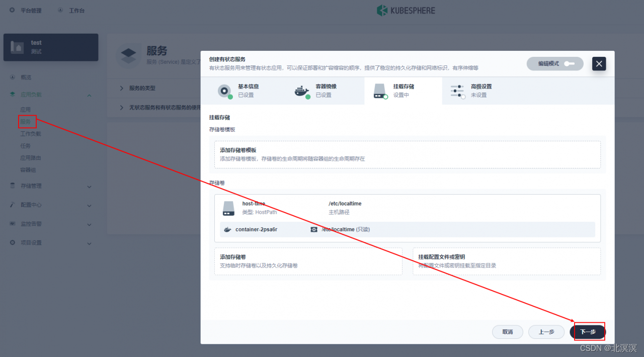Image resolution: width=644 pixels, height=357 pixels.
Task: Open 容器组 in the sidebar
Action: [28, 170]
